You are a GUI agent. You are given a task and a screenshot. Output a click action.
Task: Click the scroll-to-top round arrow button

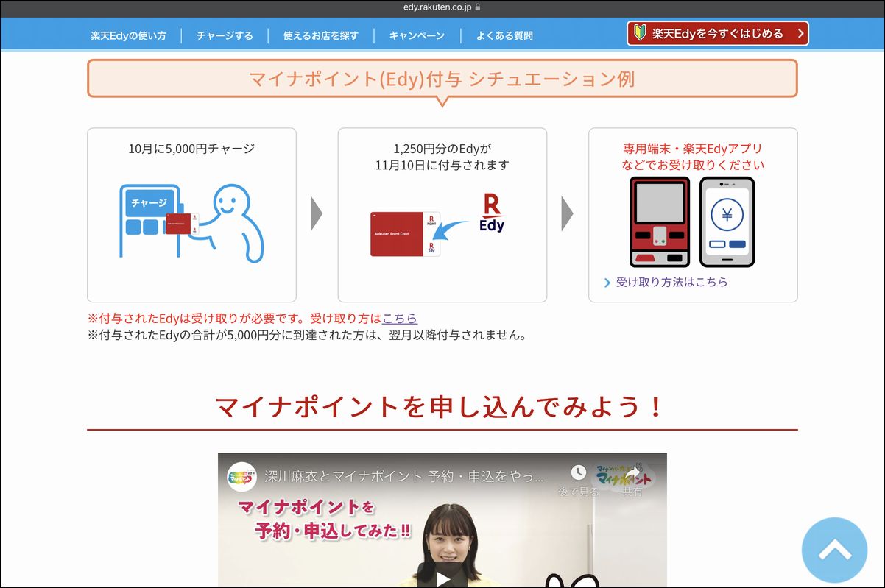834,550
